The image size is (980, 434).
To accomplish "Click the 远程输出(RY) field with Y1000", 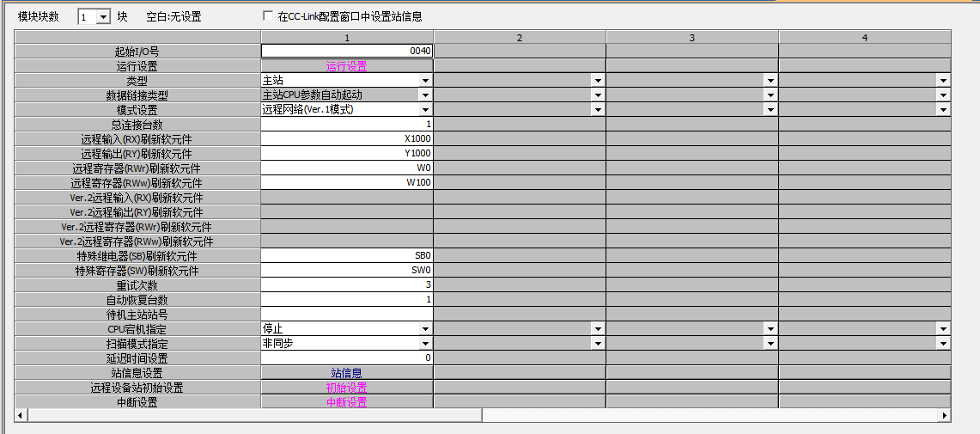I will coord(346,153).
